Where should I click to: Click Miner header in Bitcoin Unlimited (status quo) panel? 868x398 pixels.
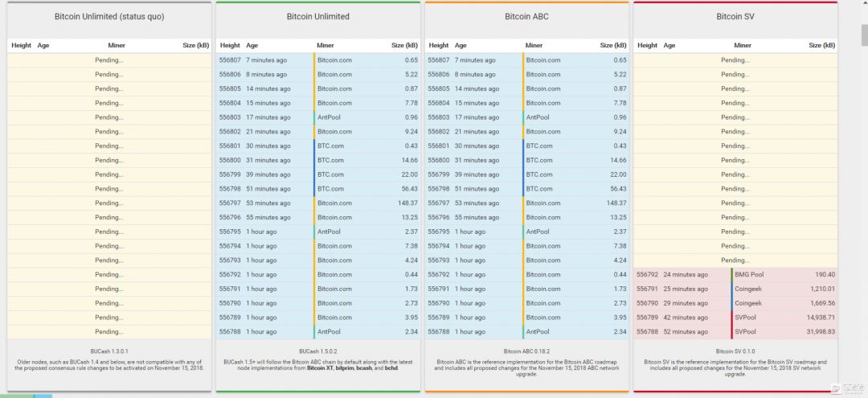[117, 46]
